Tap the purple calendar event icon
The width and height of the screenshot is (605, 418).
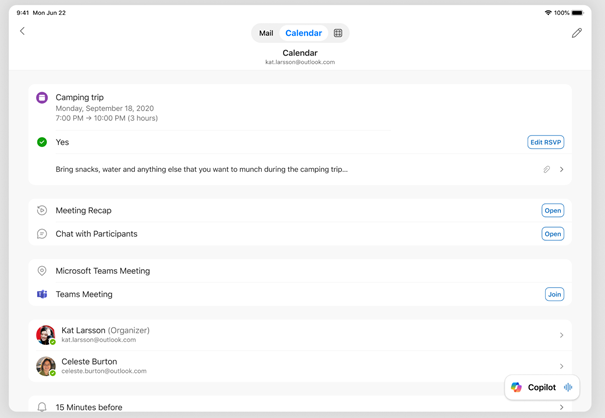[x=42, y=98]
